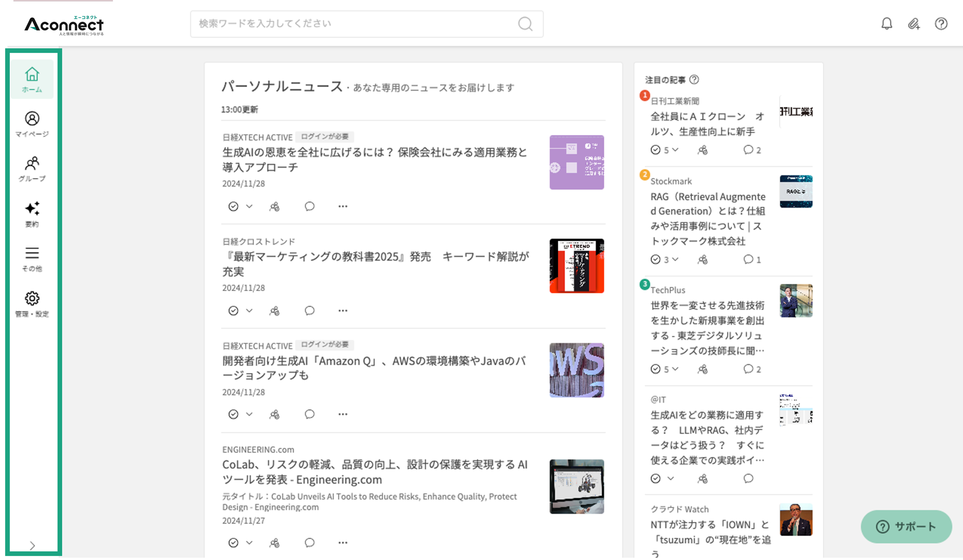Open more options on the 保険会社 article
Image resolution: width=963 pixels, height=560 pixels.
343,206
